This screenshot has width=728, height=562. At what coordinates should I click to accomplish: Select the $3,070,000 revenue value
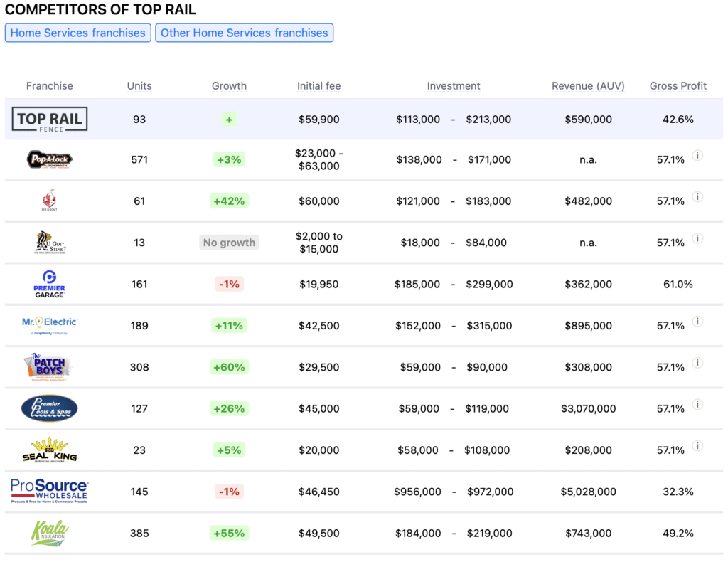[588, 409]
